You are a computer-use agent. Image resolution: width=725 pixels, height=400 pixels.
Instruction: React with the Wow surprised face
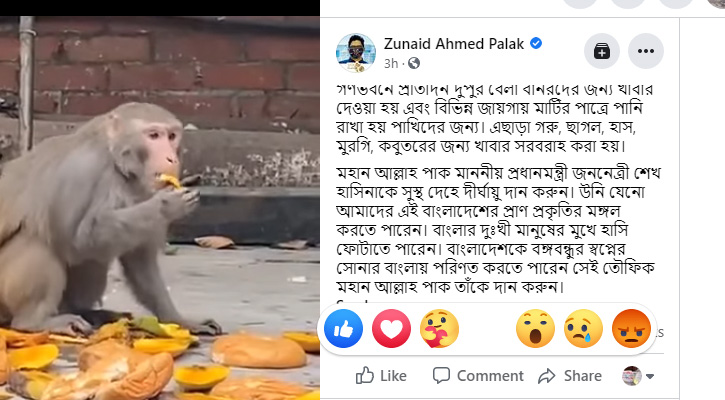[x=535, y=329]
